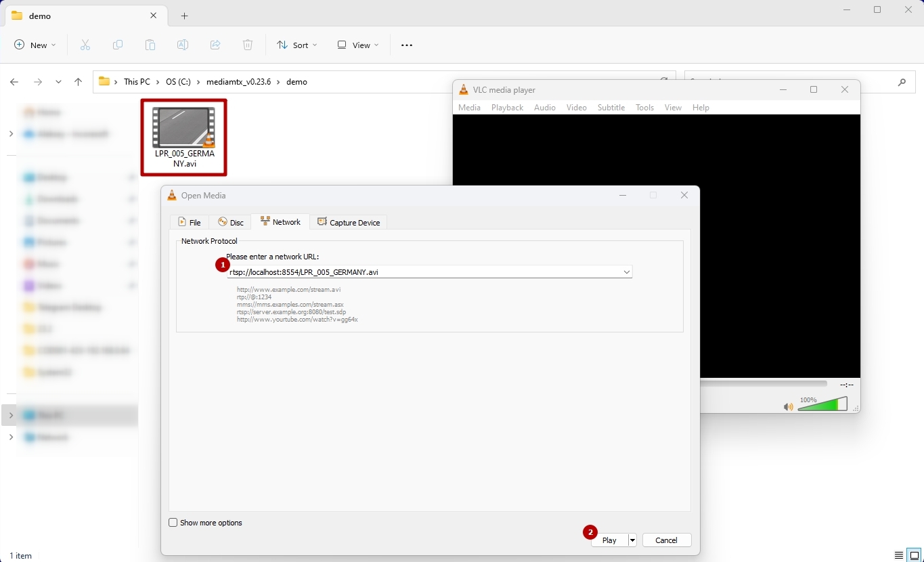Open the Help menu in VLC
This screenshot has height=562, width=924.
click(x=701, y=108)
